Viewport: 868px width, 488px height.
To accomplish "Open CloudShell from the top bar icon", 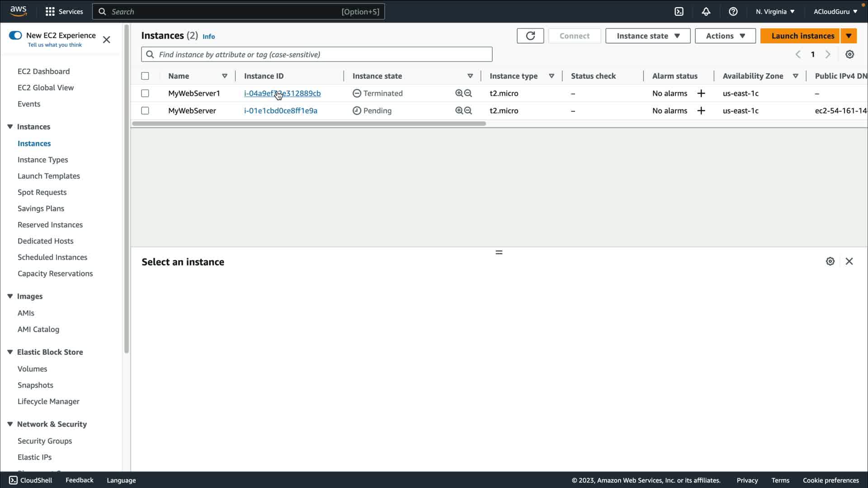I will [x=679, y=12].
